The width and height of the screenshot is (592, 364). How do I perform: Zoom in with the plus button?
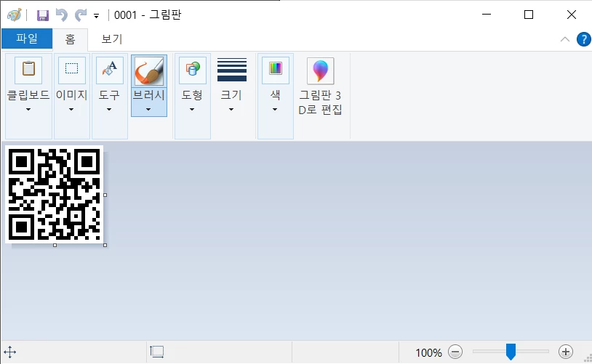point(566,352)
